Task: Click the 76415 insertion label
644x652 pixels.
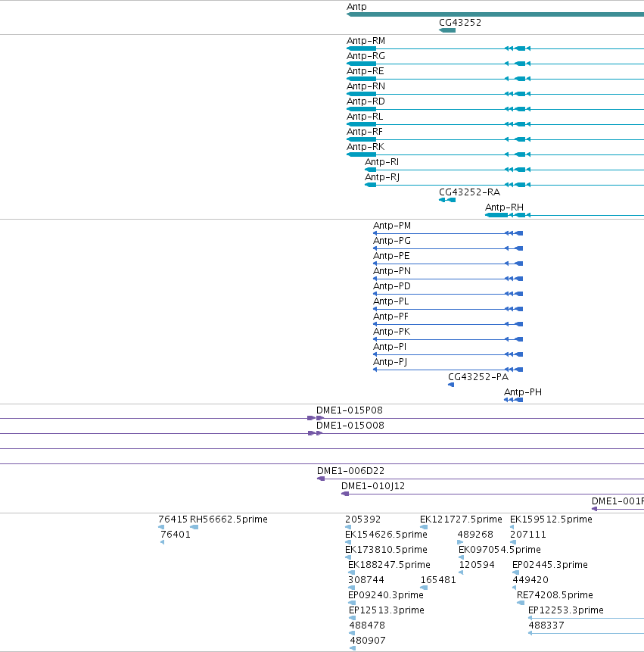Action: 173,519
